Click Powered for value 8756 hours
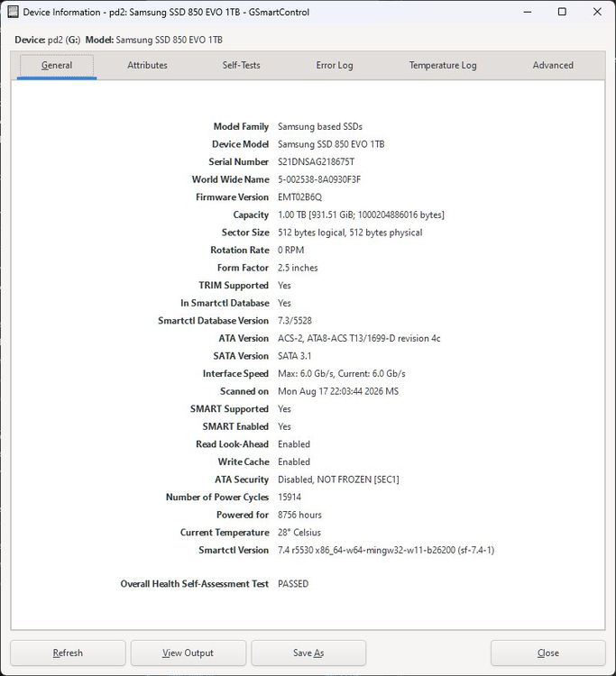 [x=299, y=516]
